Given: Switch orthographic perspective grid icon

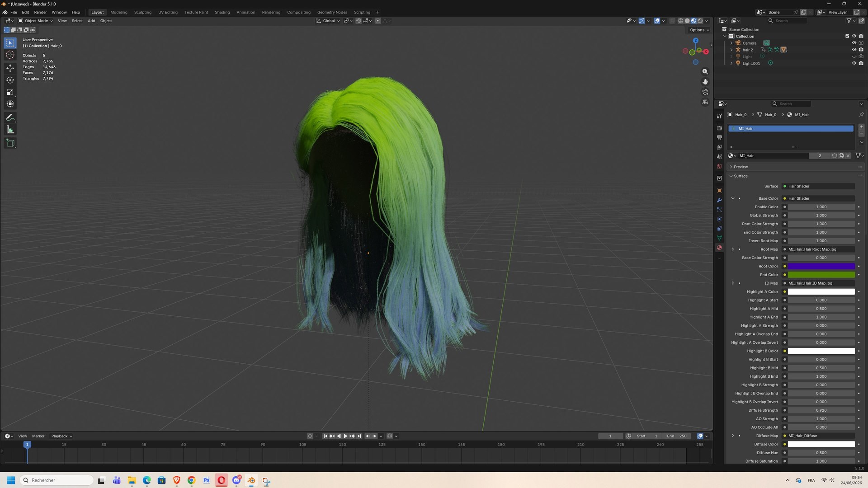Looking at the screenshot, I should tap(705, 102).
